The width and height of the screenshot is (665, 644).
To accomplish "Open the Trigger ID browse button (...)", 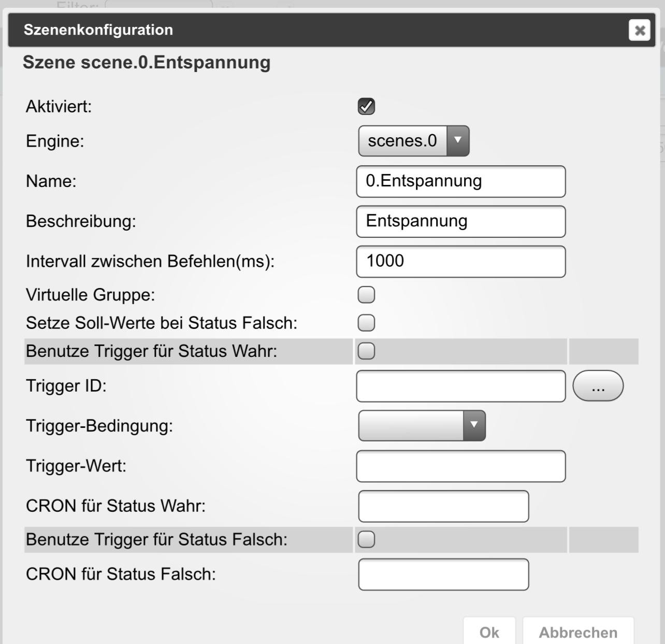I will [598, 386].
